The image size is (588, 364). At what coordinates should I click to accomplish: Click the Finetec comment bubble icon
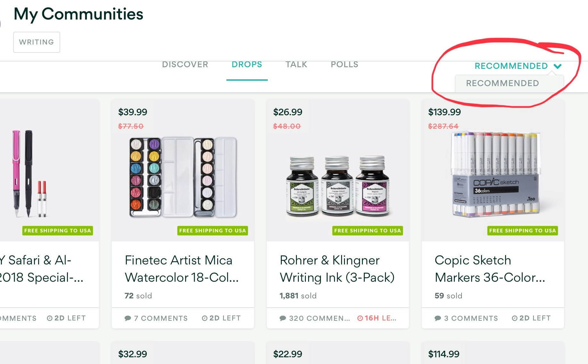[128, 318]
